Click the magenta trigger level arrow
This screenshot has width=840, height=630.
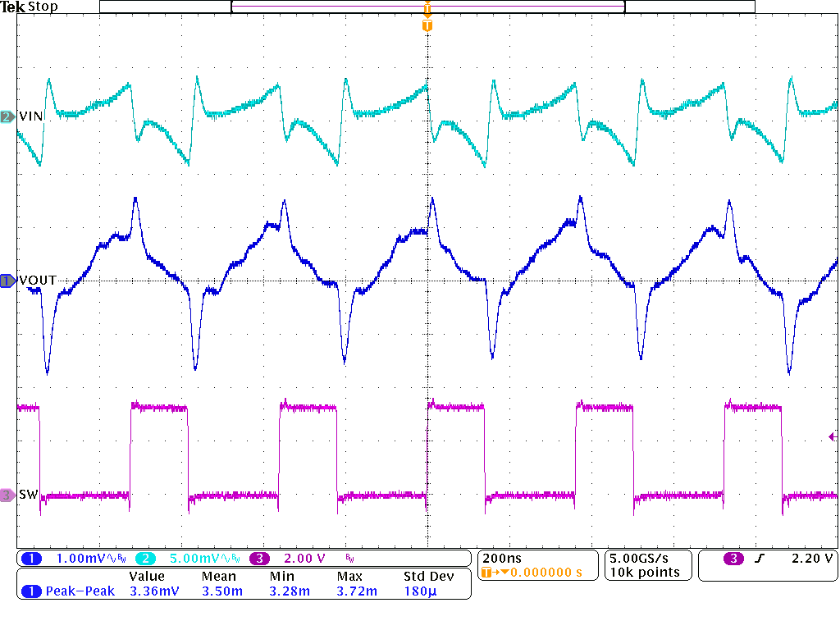coord(833,437)
